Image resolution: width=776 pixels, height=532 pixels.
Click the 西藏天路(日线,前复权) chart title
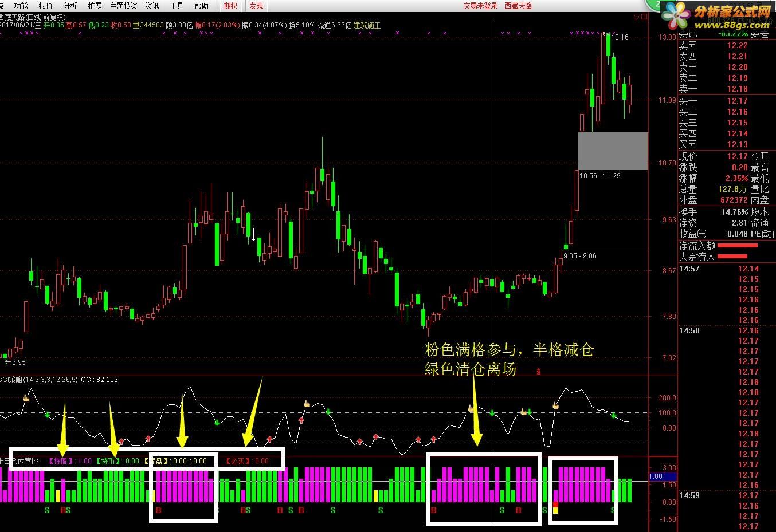[x=33, y=17]
